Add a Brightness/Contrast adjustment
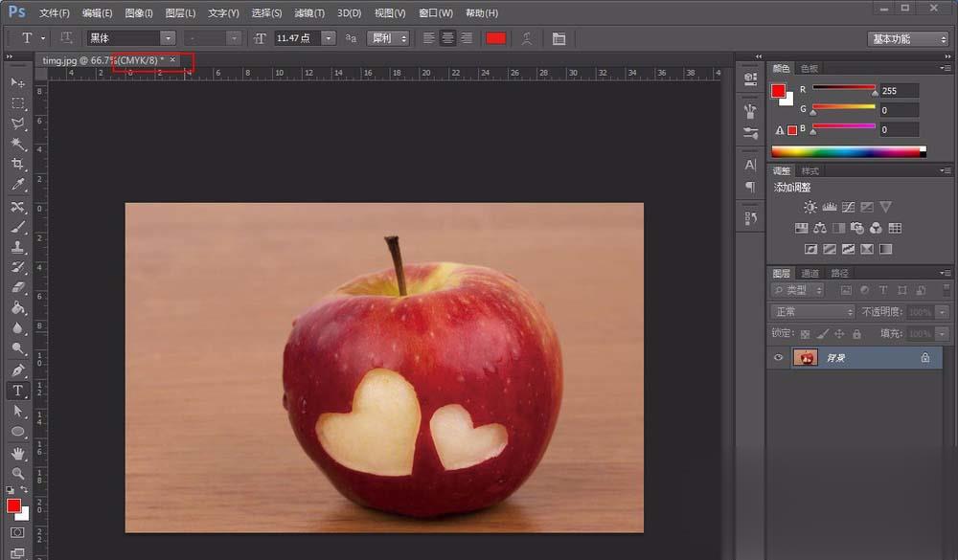This screenshot has width=958, height=560. coord(810,207)
